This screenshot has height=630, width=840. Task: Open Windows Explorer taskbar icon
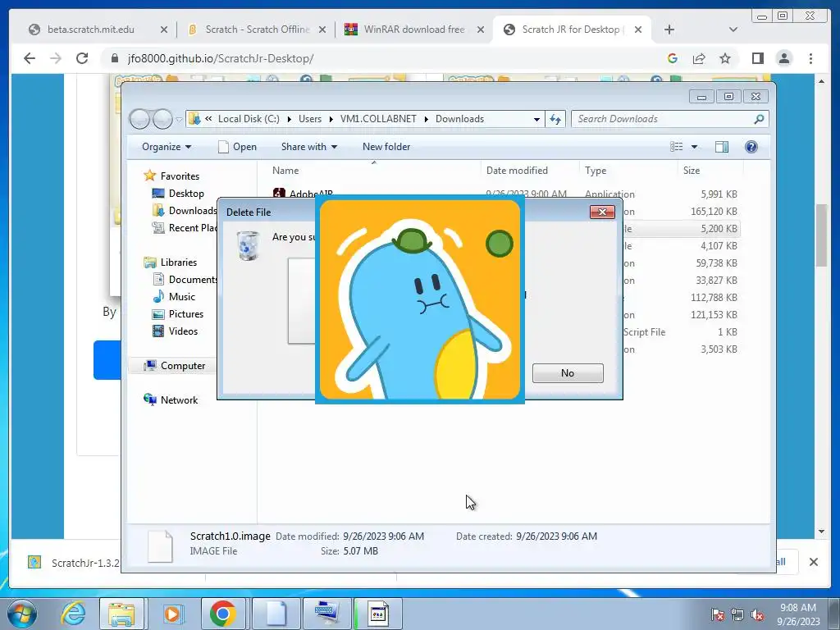coord(121,614)
